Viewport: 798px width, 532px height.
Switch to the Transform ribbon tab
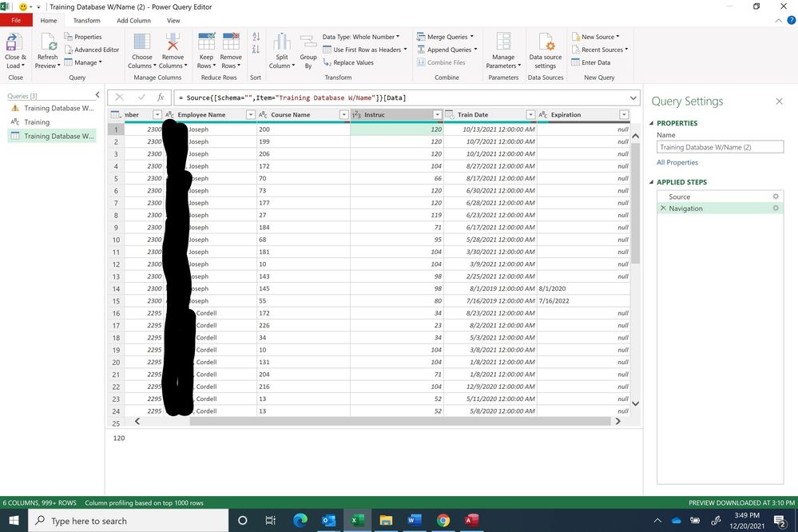tap(88, 20)
